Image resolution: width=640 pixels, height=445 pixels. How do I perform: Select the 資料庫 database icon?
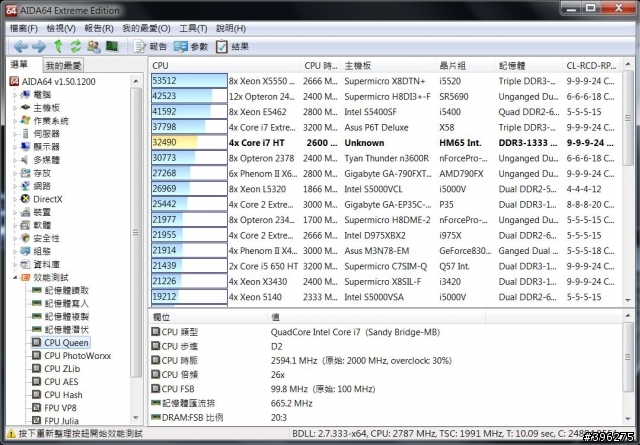pyautogui.click(x=25, y=264)
